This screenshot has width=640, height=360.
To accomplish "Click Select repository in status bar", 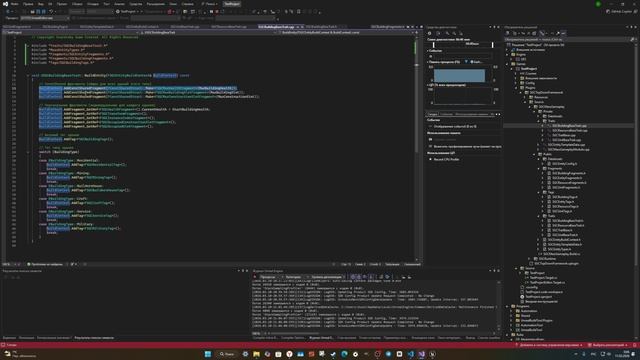I will 609,345.
